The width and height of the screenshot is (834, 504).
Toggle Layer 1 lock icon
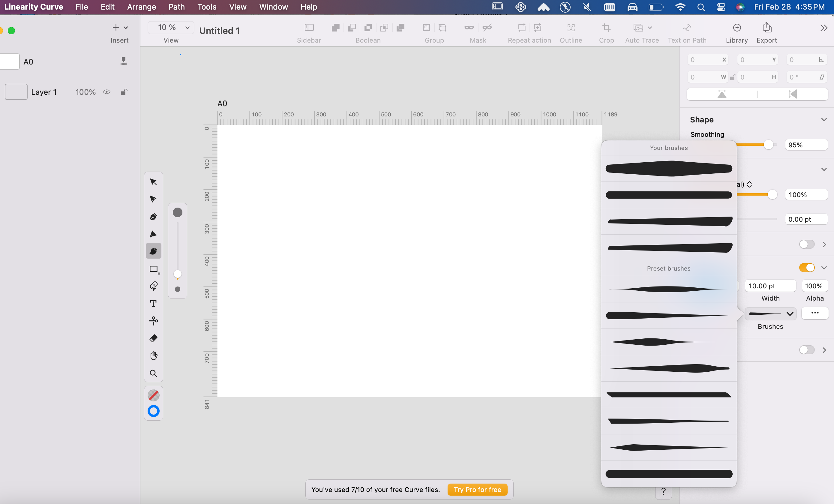[124, 92]
